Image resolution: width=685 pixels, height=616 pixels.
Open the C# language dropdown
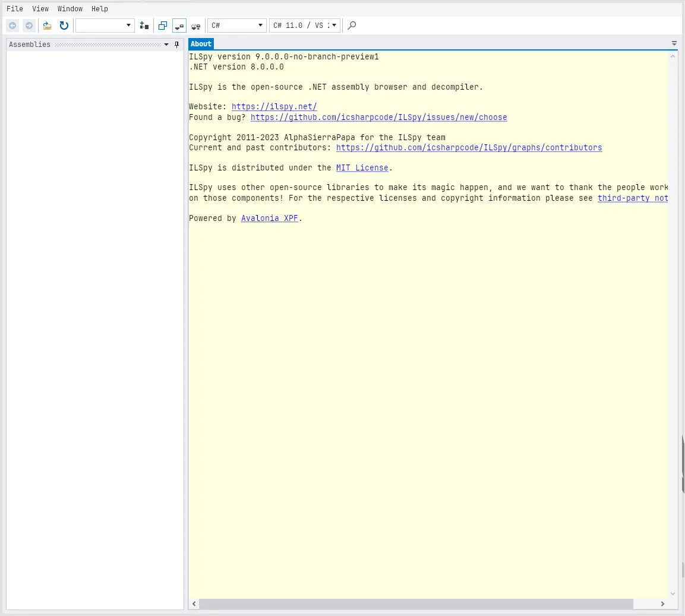(237, 26)
